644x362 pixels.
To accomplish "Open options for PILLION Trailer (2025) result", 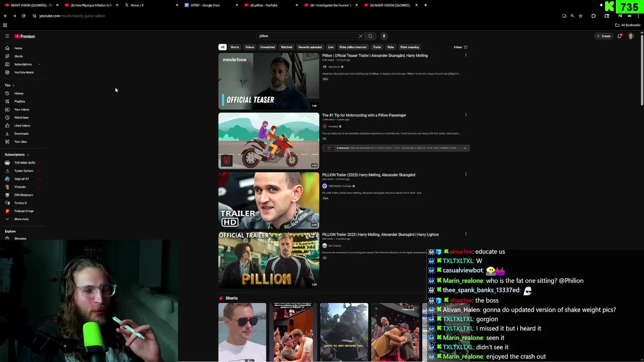I will 465,174.
